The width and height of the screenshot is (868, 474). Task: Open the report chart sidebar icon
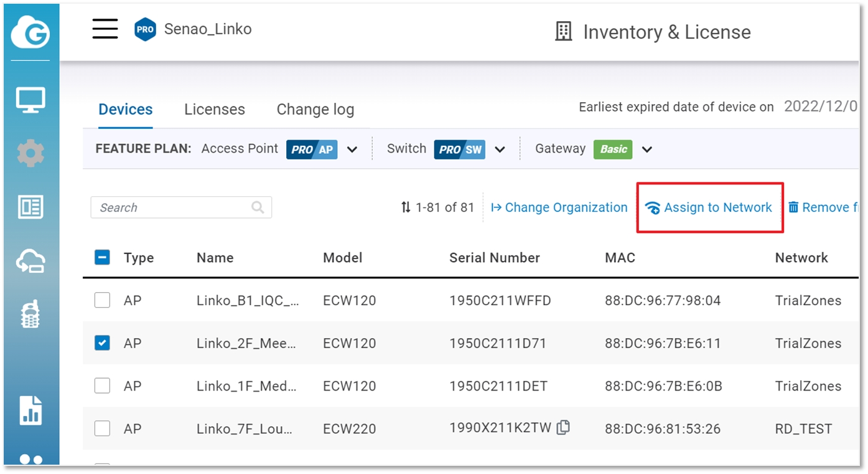pyautogui.click(x=30, y=410)
